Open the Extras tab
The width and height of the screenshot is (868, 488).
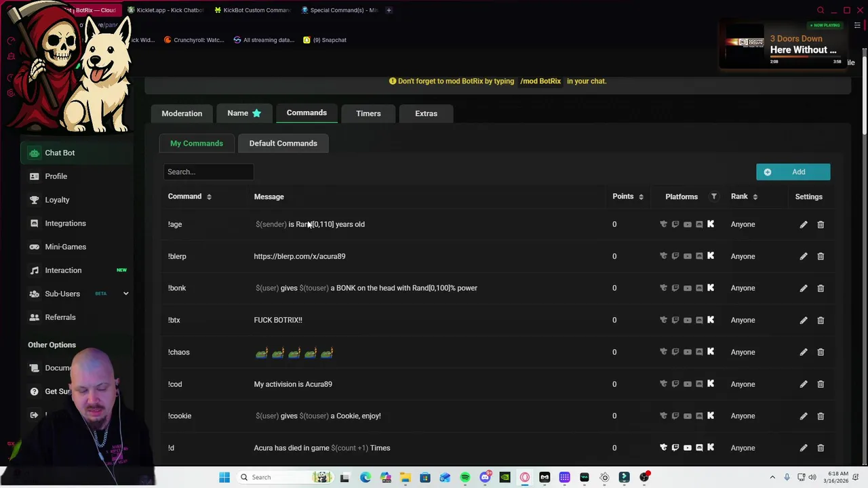click(x=426, y=113)
